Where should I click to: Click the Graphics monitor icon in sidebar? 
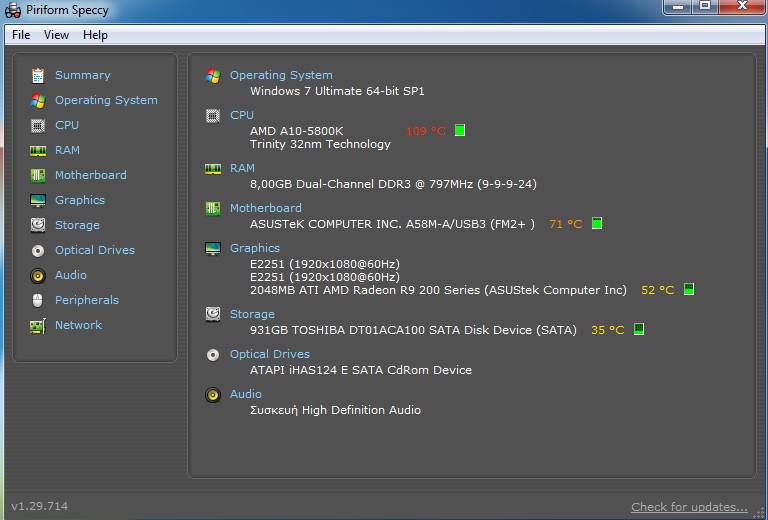pyautogui.click(x=38, y=200)
